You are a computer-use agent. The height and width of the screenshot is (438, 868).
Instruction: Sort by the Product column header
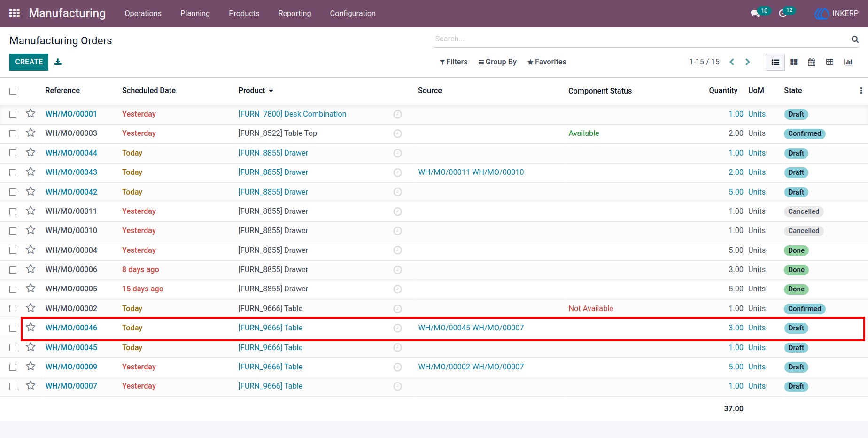[x=256, y=90]
